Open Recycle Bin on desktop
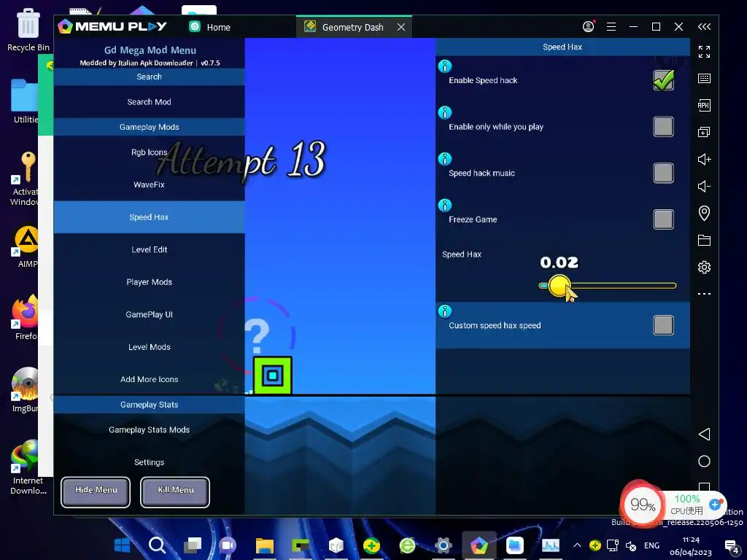This screenshot has width=747, height=560. (x=28, y=29)
